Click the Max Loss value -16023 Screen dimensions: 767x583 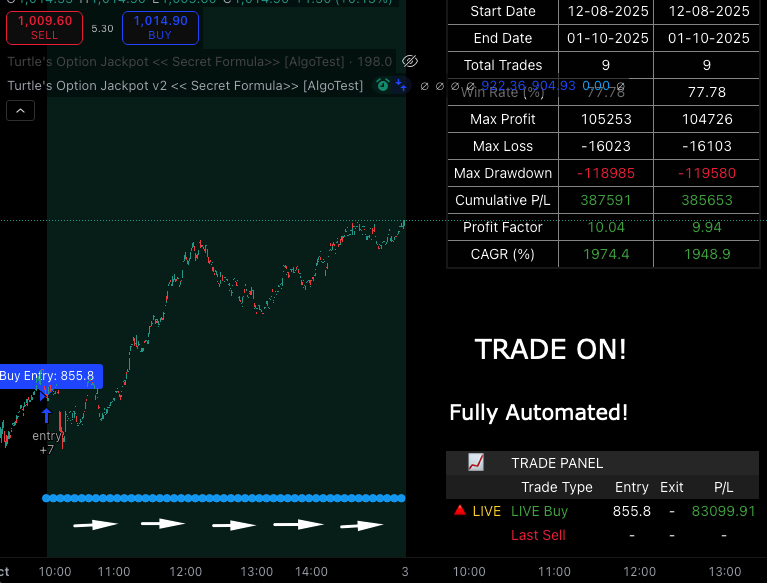pos(606,146)
